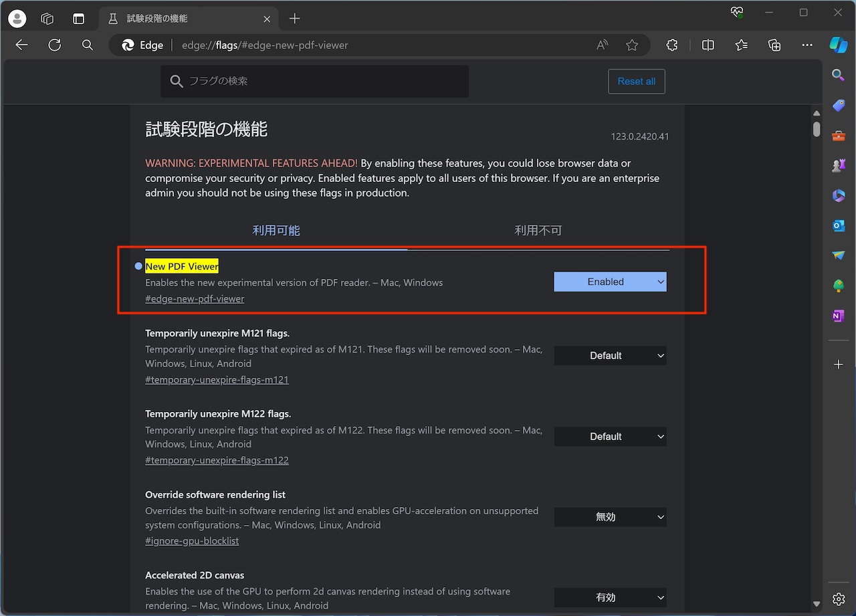The image size is (856, 616).
Task: Open the #temporary-unexpire-flags-m121 link
Action: (217, 380)
